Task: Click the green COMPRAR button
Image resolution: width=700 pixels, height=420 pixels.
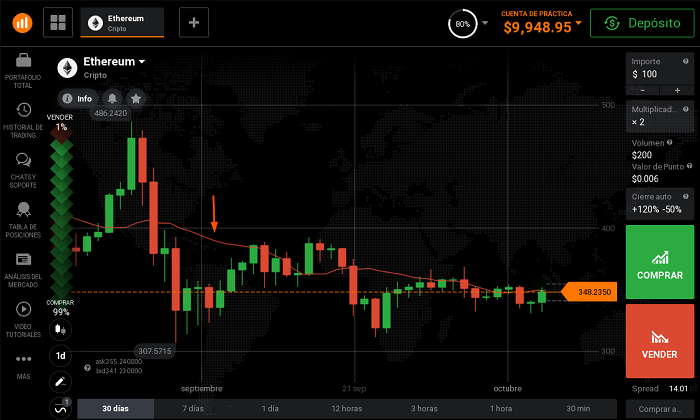Action: (x=660, y=262)
